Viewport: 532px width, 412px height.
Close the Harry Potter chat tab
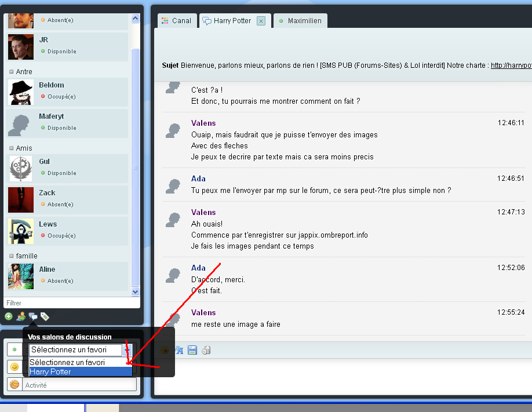pos(261,21)
